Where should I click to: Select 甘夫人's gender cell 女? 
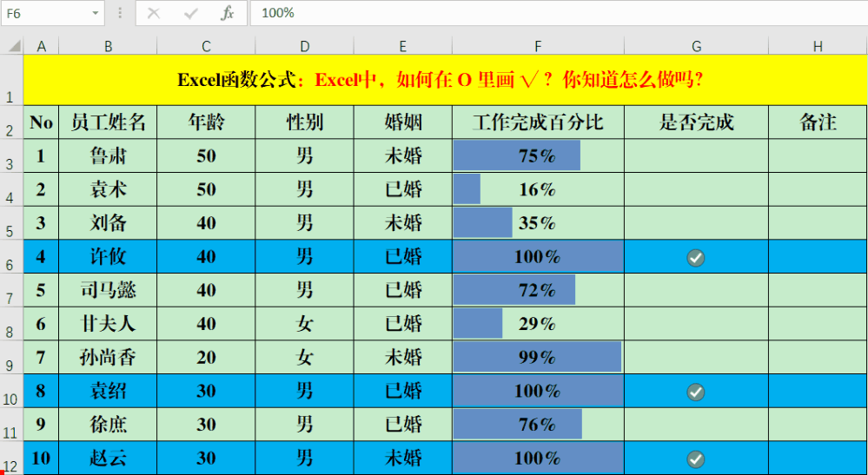pyautogui.click(x=304, y=324)
